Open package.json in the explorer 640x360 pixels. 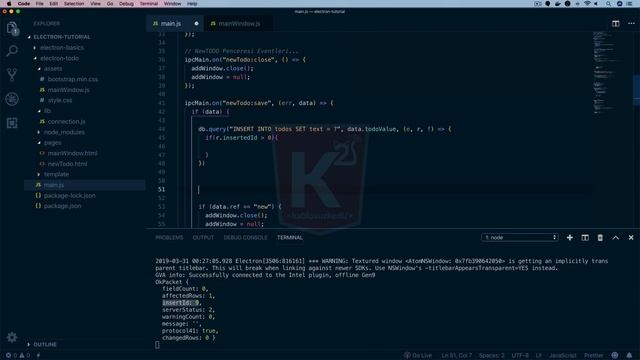tap(62, 206)
